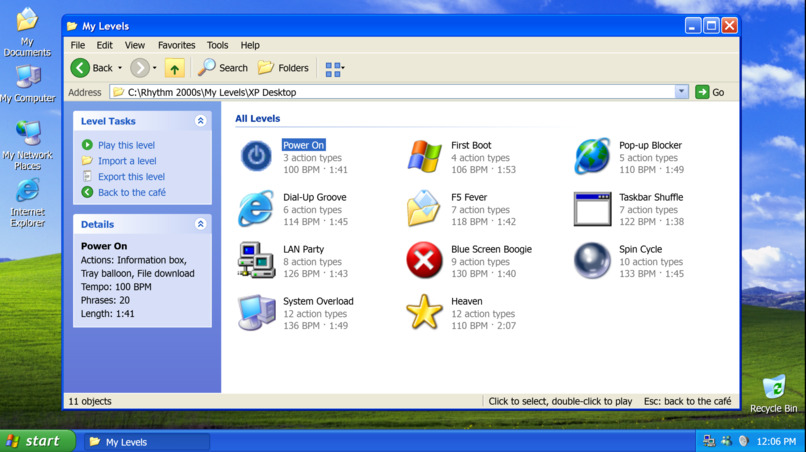Select the System Overload computer icon
This screenshot has width=806, height=452.
click(x=256, y=312)
